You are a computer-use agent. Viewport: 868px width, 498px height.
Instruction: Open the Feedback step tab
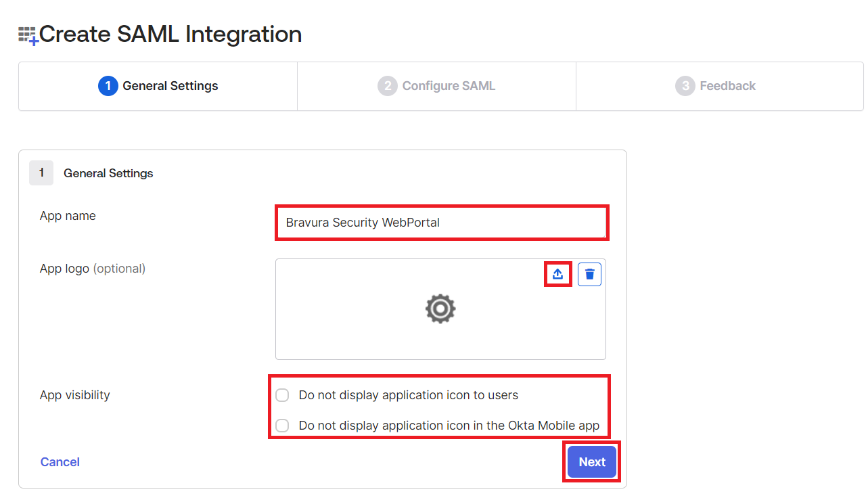point(727,86)
